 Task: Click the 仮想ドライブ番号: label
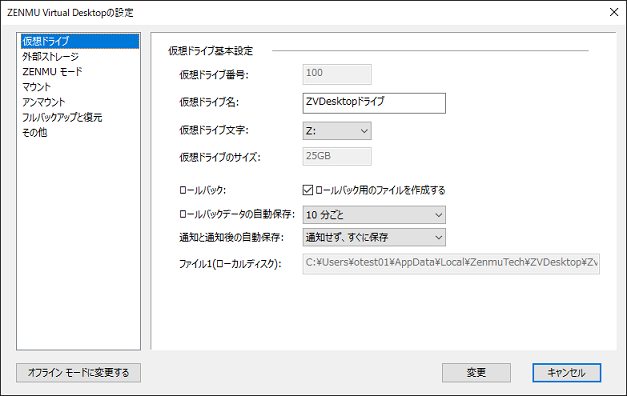click(x=214, y=74)
